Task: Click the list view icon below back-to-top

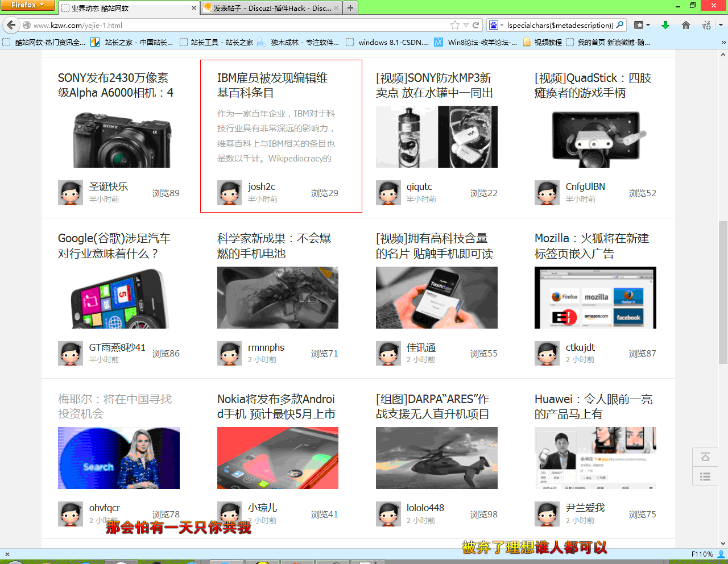Action: pos(705,476)
